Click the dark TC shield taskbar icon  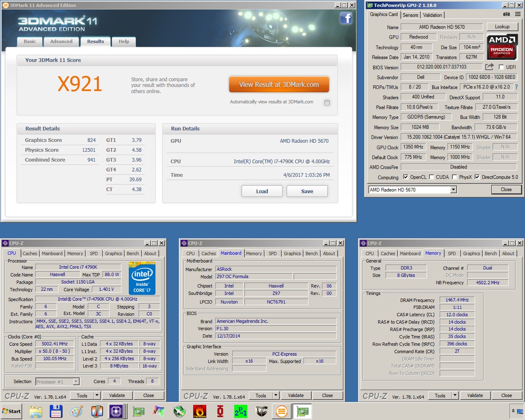[x=261, y=411]
